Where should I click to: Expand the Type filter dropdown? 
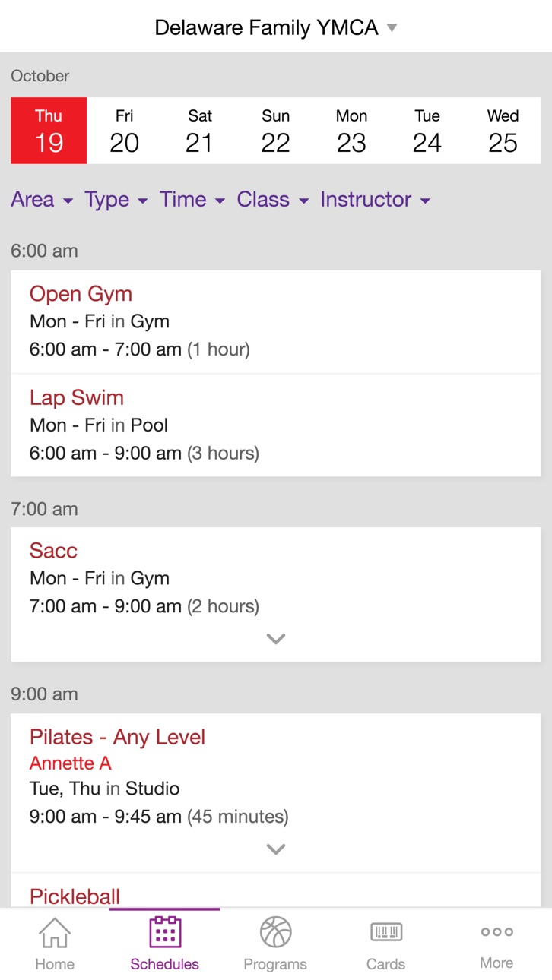point(116,200)
